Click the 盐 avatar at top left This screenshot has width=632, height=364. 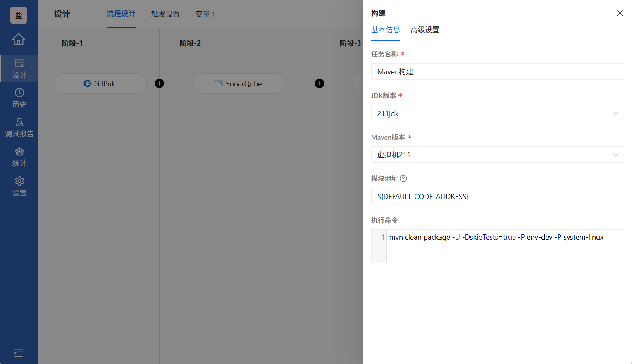19,15
